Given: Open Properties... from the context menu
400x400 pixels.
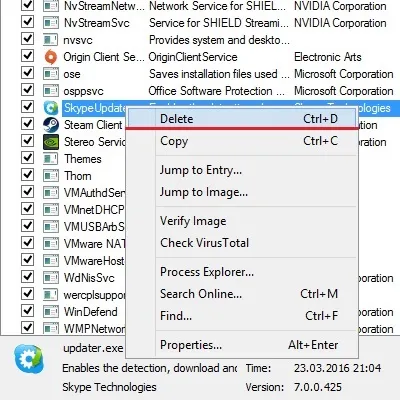Looking at the screenshot, I should pyautogui.click(x=242, y=345).
